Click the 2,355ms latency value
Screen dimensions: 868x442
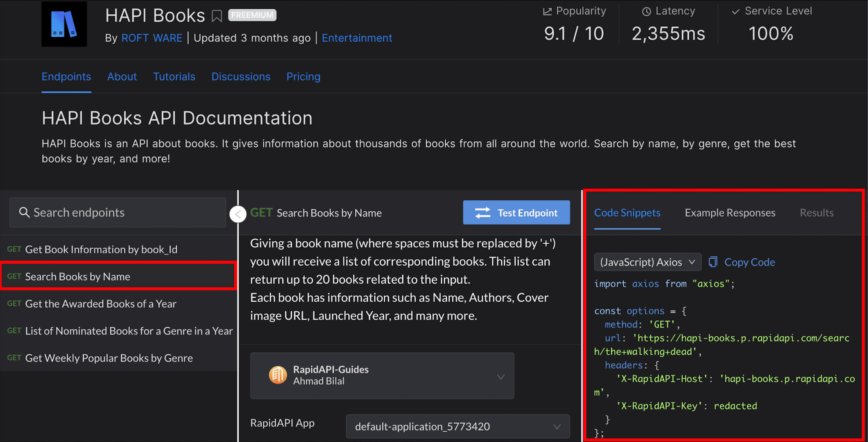(x=668, y=34)
